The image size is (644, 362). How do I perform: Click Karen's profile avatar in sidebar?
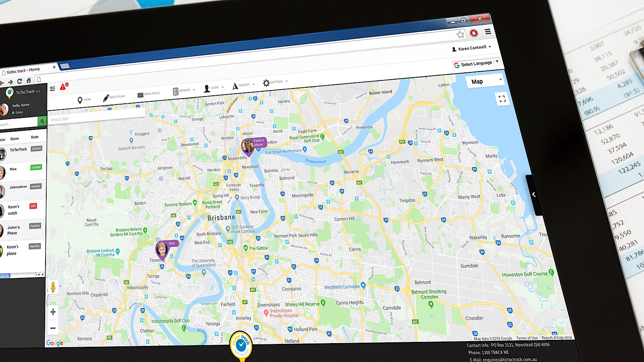pyautogui.click(x=4, y=109)
